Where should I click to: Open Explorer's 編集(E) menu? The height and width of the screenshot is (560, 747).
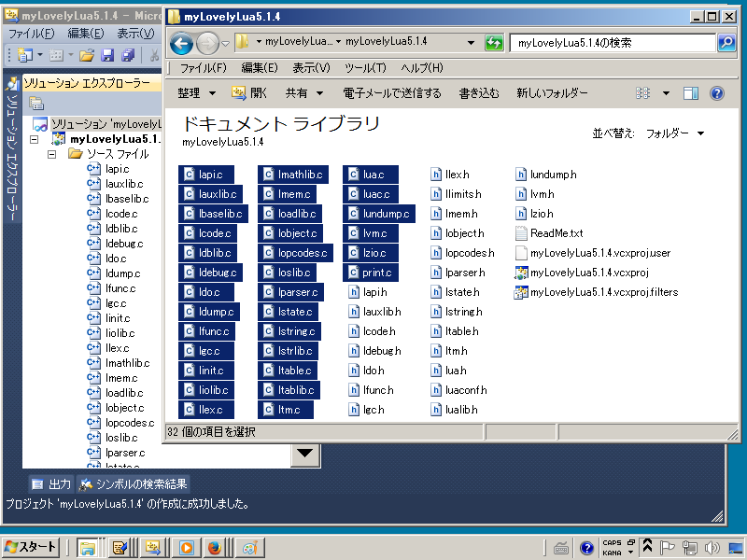pyautogui.click(x=260, y=68)
